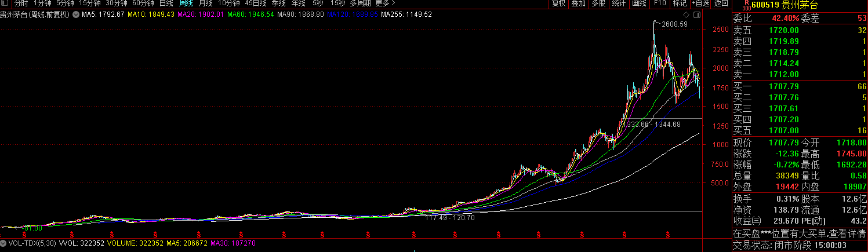868x252 pixels.
Task: Click the 2608.59 high price marker
Action: click(x=675, y=24)
